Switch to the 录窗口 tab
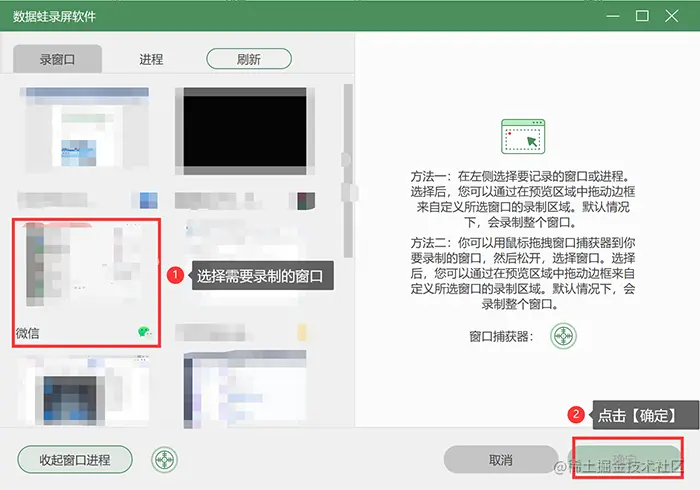Viewport: 700px width, 490px height. coord(57,59)
